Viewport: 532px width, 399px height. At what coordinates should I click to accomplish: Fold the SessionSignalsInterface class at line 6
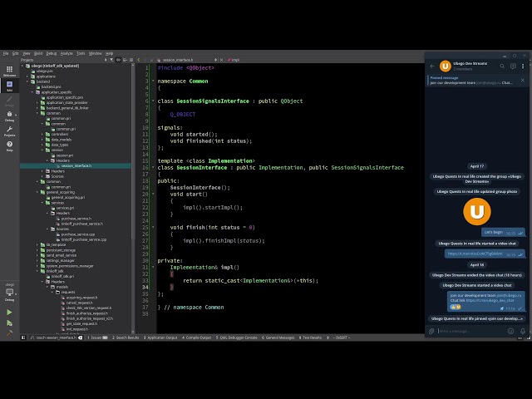[153, 101]
